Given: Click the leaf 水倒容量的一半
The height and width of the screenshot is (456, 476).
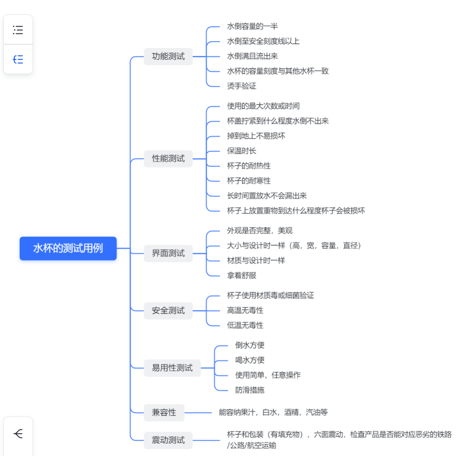Looking at the screenshot, I should point(252,27).
